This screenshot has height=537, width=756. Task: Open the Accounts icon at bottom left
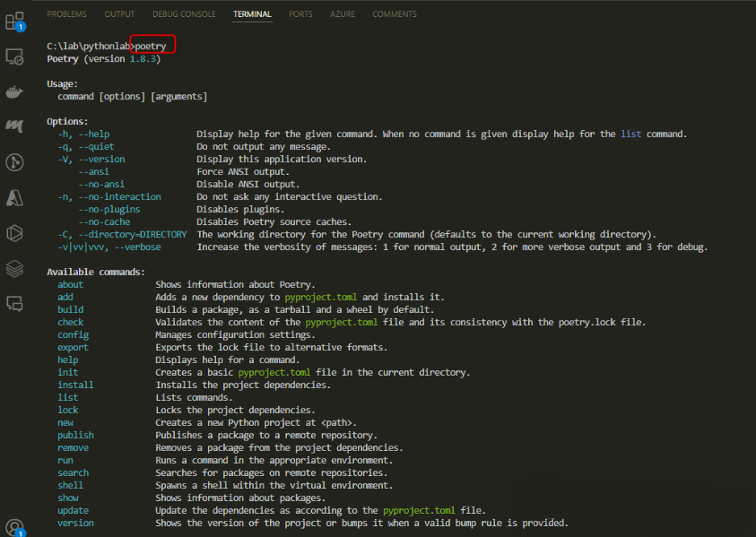point(14,526)
